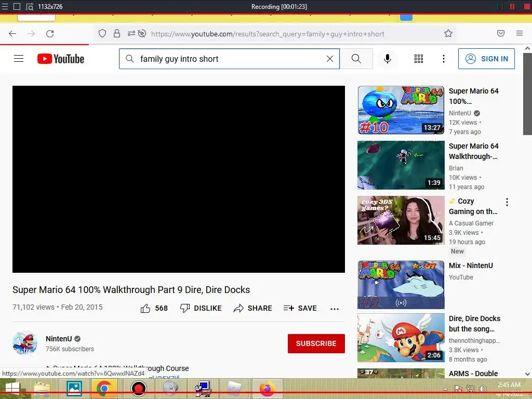Image resolution: width=532 pixels, height=399 pixels.
Task: Switch to Firefox in taskbar
Action: coord(268,389)
